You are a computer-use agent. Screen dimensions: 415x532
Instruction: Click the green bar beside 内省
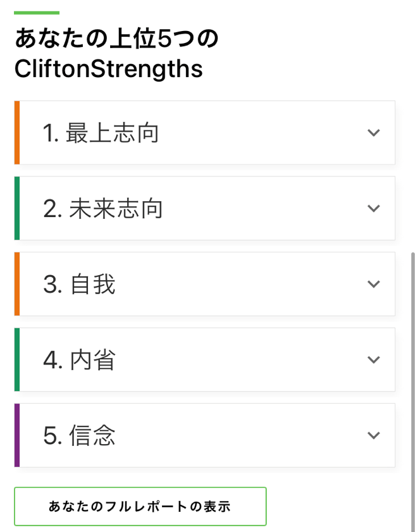[17, 360]
